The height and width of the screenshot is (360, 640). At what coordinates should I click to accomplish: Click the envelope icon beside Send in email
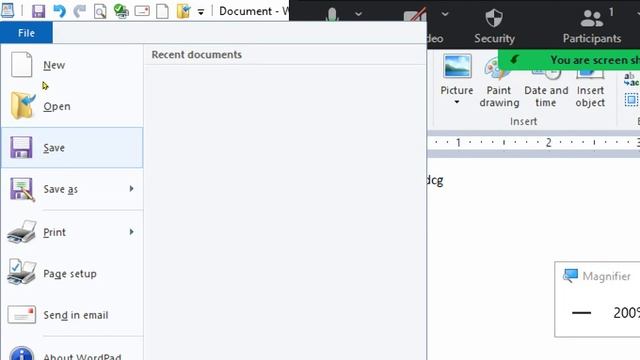22,315
